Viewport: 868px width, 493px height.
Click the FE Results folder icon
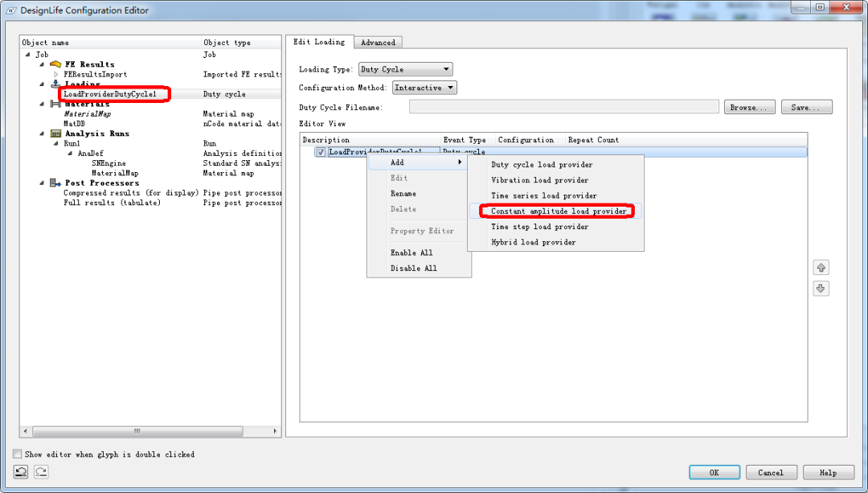coord(55,64)
